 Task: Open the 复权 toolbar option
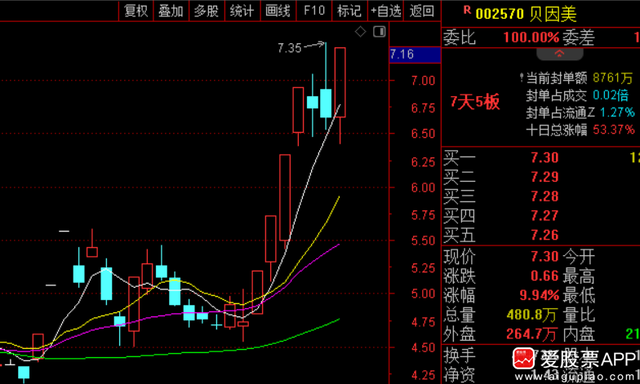tap(136, 11)
